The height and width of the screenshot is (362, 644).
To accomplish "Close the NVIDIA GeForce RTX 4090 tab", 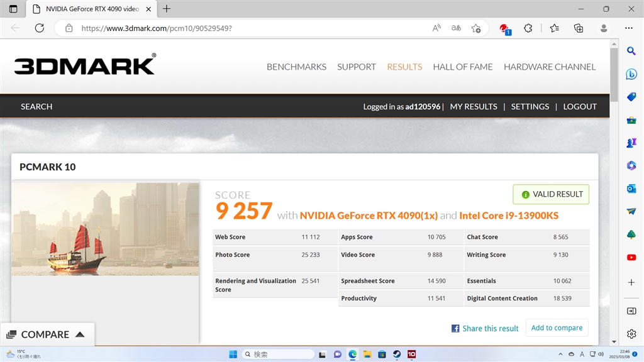I will [148, 9].
